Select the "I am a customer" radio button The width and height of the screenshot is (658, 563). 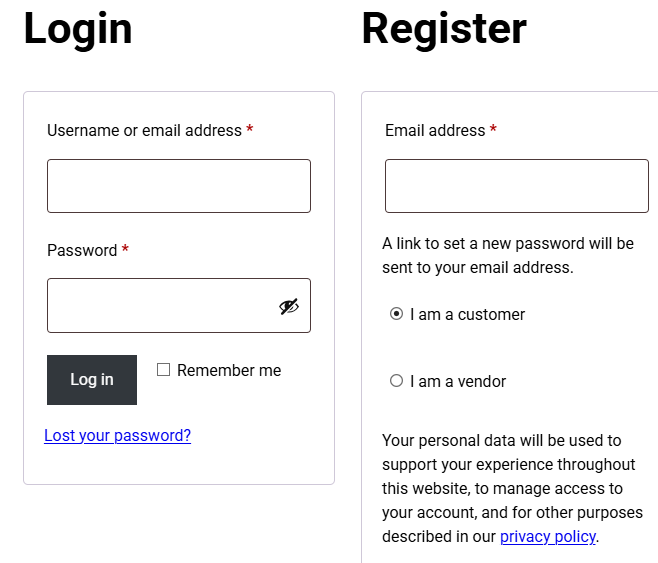[x=396, y=314]
